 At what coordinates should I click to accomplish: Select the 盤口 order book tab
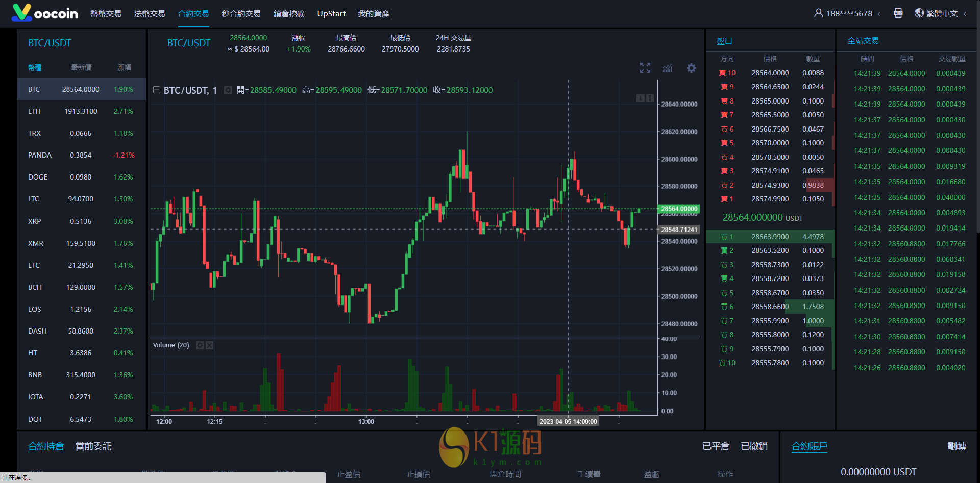724,41
